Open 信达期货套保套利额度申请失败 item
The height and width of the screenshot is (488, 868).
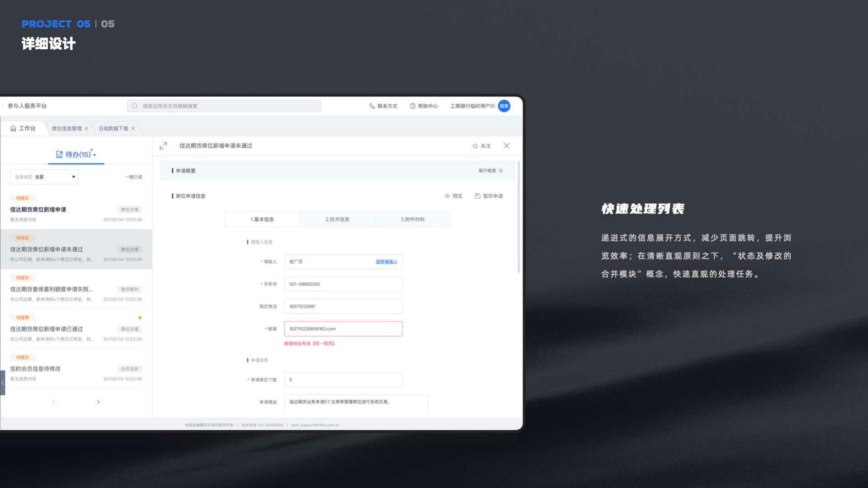tap(76, 289)
